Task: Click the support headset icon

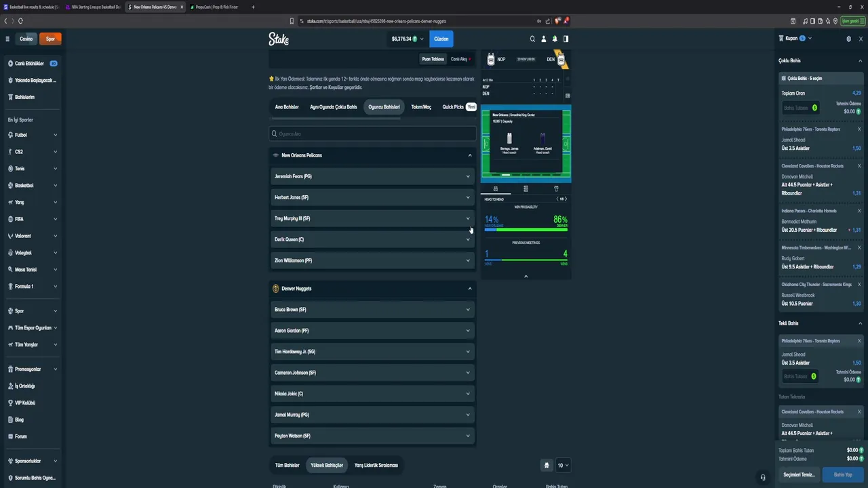Action: point(763,477)
